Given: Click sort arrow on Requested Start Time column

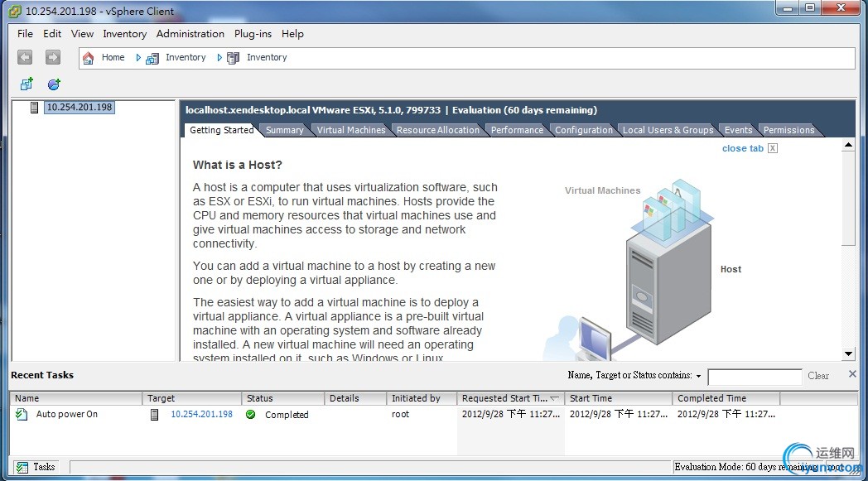Looking at the screenshot, I should tap(554, 398).
